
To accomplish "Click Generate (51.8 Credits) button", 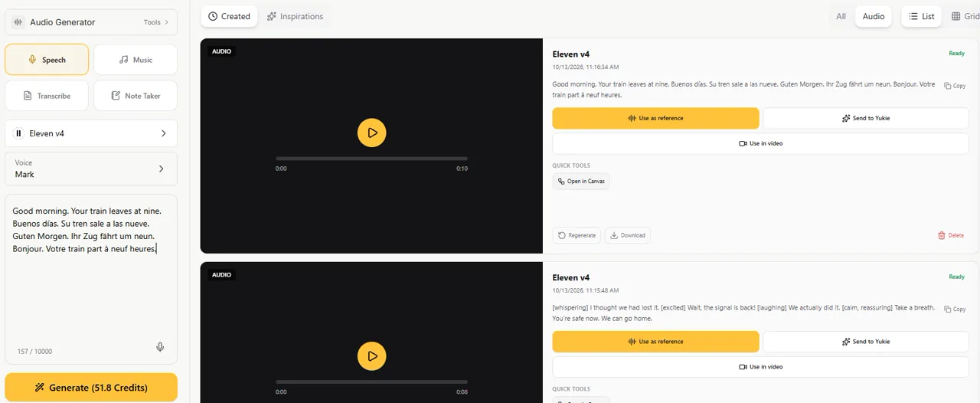I will click(x=91, y=388).
